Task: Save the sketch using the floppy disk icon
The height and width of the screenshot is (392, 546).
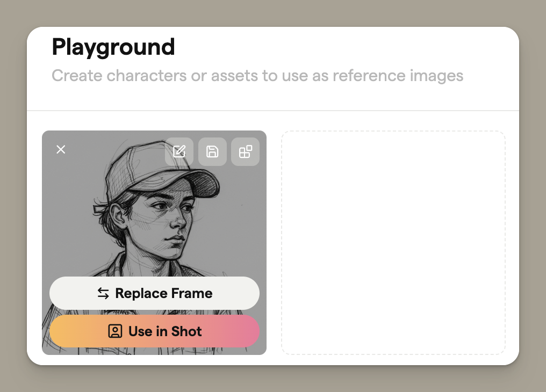Action: click(212, 151)
